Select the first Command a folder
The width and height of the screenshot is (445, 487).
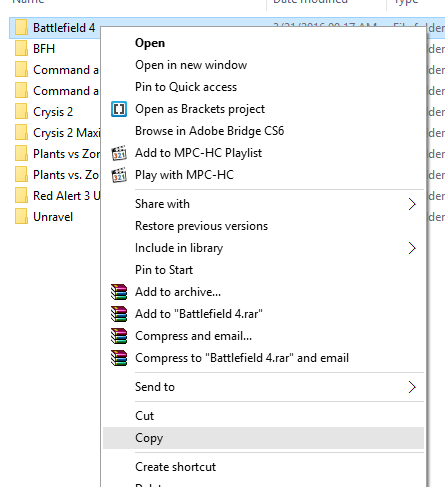pos(66,70)
